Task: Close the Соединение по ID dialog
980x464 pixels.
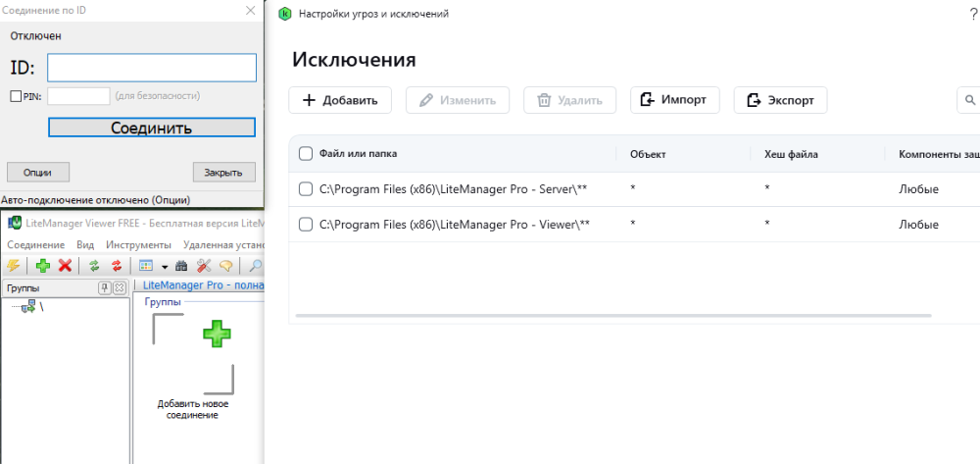Action: (251, 11)
